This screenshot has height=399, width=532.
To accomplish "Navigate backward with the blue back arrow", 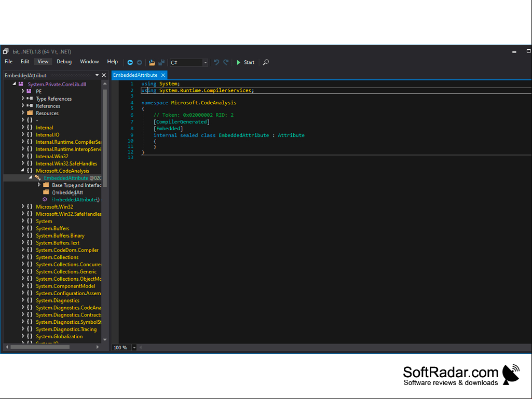I will click(x=130, y=62).
